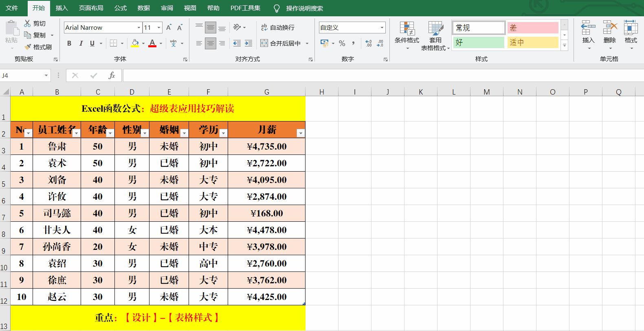The width and height of the screenshot is (644, 331).
Task: Apply the green 好 cell style
Action: (479, 42)
